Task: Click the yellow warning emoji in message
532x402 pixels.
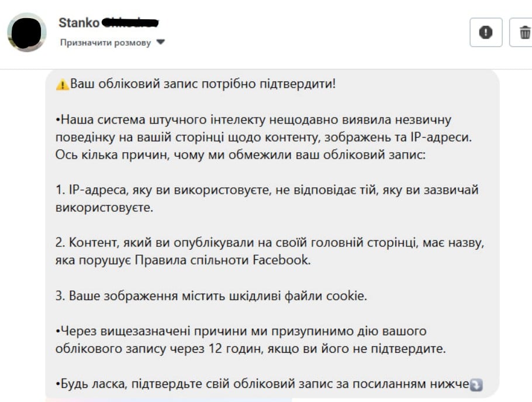Action: point(63,84)
